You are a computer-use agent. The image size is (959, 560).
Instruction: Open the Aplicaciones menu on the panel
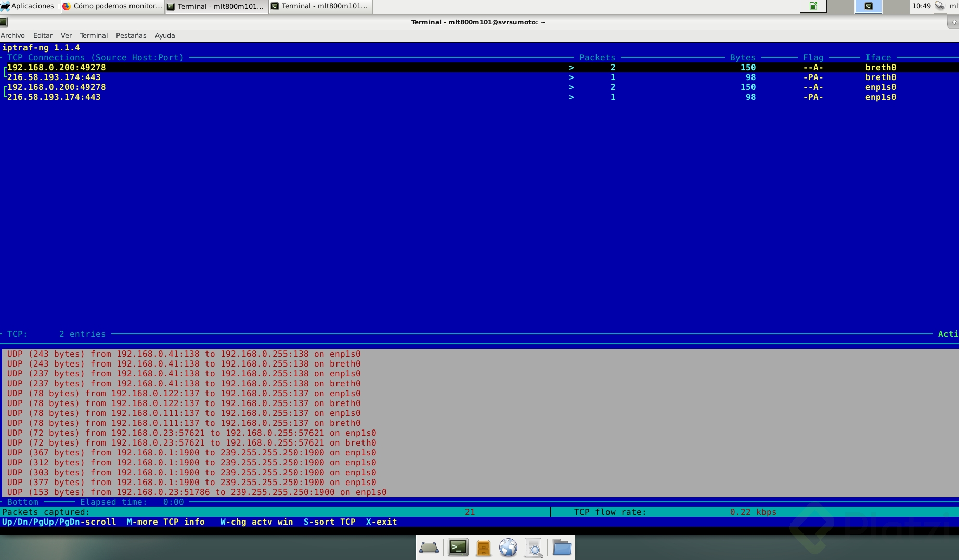[28, 6]
